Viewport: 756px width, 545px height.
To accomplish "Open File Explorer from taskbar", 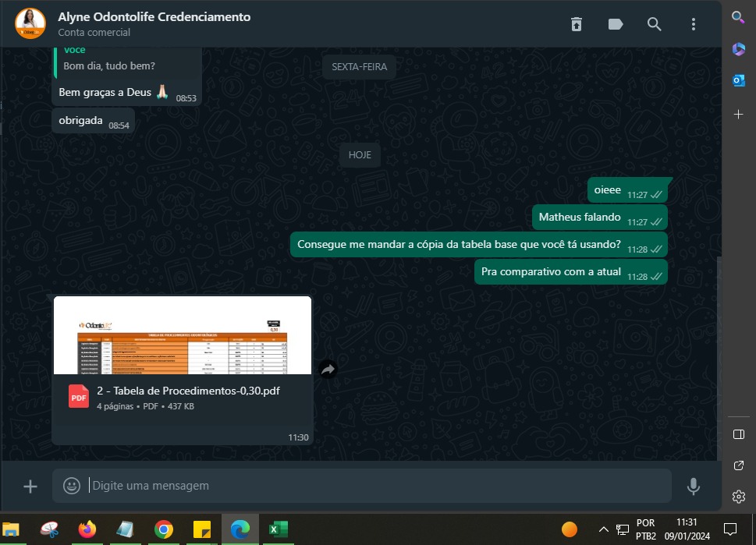I will [x=11, y=529].
